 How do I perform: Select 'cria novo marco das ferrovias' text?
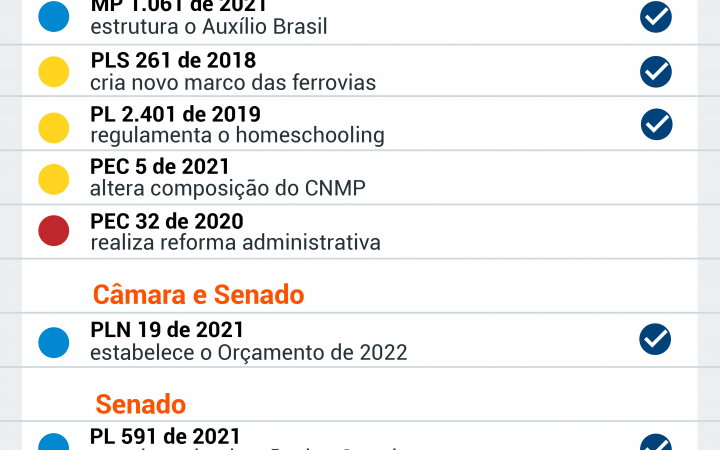[233, 82]
